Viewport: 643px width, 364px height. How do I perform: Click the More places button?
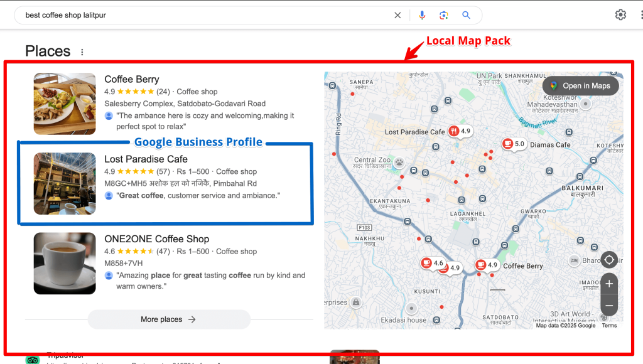point(168,319)
